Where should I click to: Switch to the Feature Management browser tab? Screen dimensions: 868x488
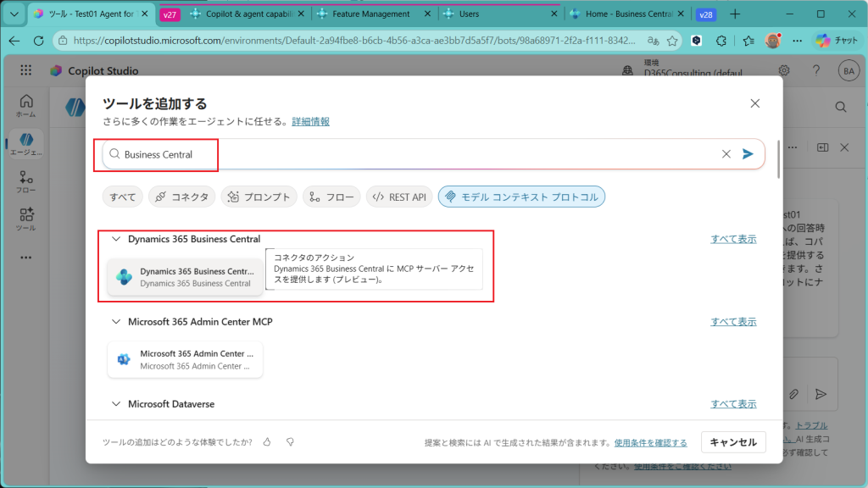click(x=371, y=14)
